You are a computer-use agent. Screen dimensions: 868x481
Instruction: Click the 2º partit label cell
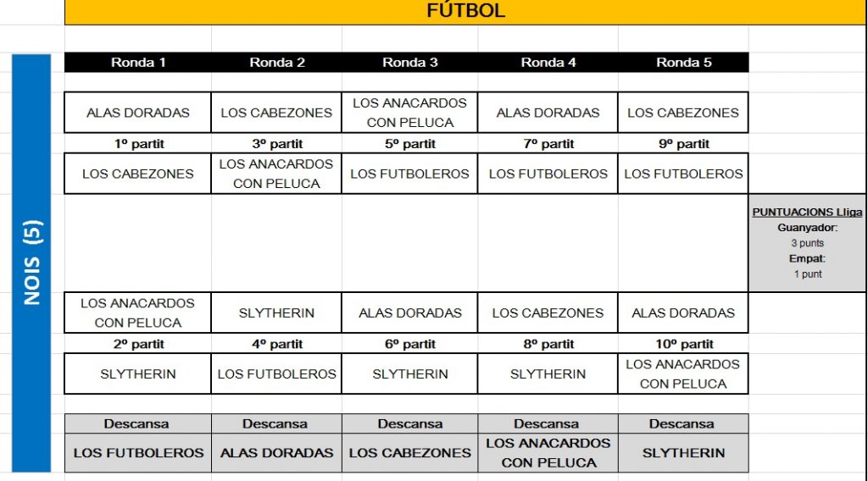(x=138, y=345)
